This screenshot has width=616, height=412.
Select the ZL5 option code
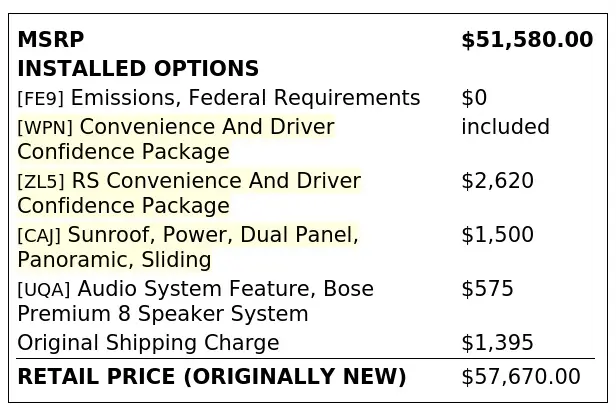[41, 181]
